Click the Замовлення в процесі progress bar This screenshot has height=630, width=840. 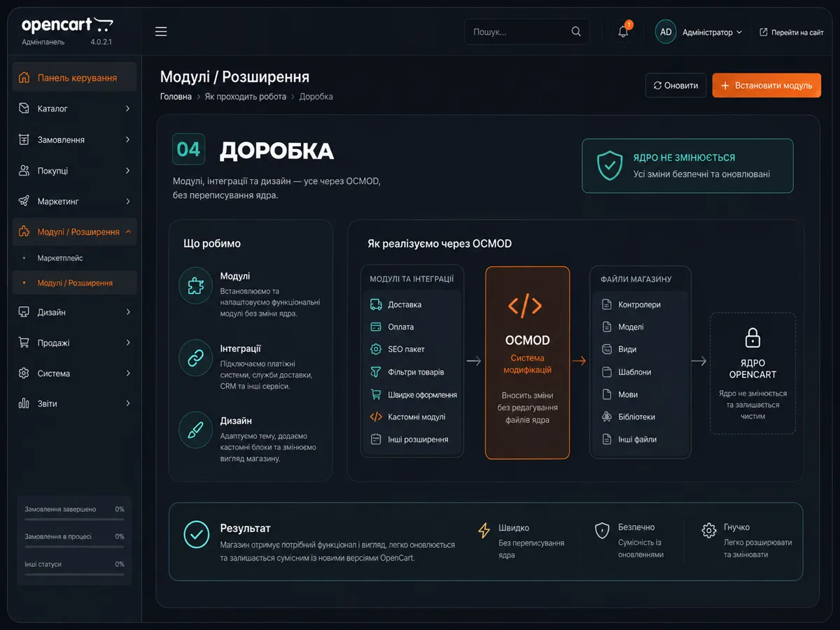click(74, 546)
